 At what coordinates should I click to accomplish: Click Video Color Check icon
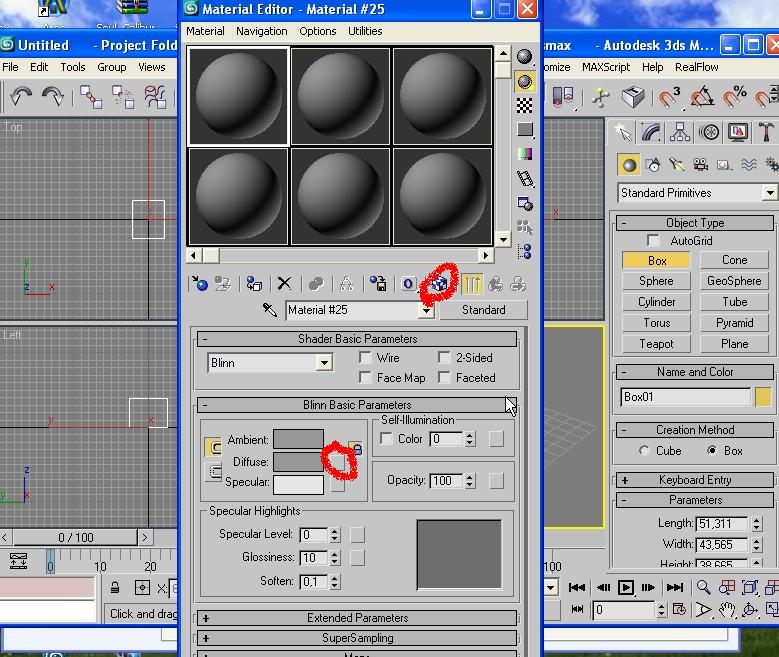pyautogui.click(x=524, y=154)
